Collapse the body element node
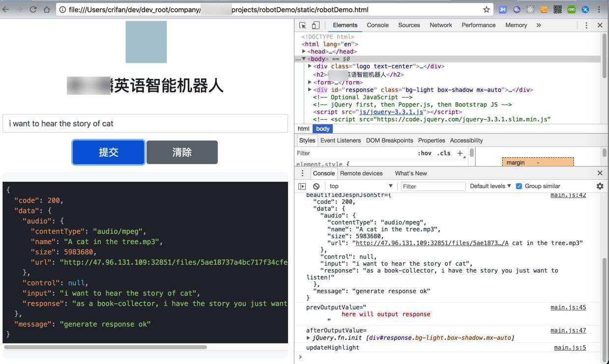Image resolution: width=609 pixels, height=364 pixels. click(x=304, y=59)
